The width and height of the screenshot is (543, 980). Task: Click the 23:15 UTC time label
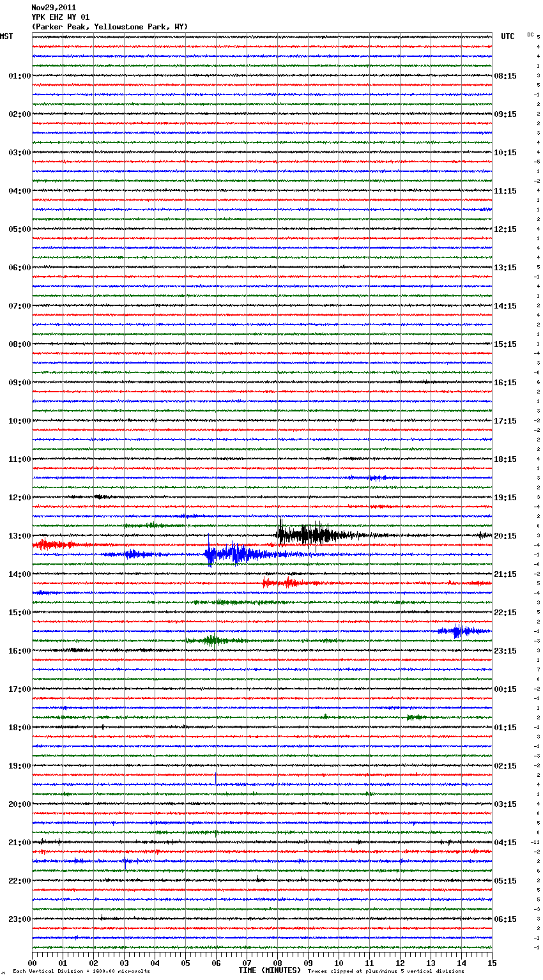click(505, 651)
